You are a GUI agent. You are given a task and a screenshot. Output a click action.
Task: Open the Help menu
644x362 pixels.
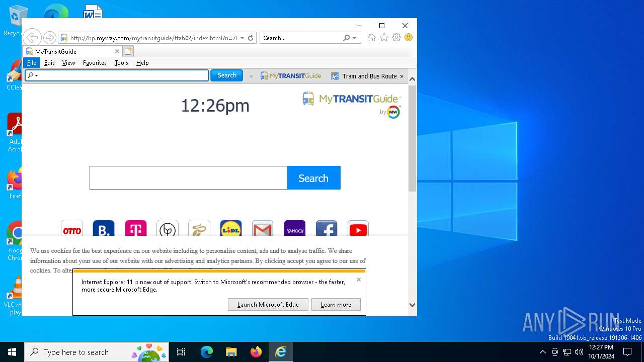tap(142, 63)
